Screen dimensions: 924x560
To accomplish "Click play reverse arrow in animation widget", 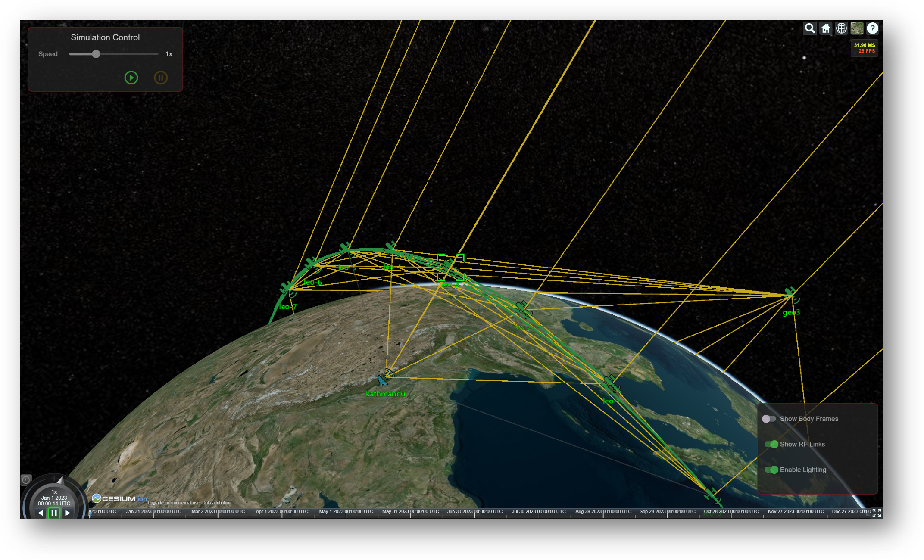I will (x=41, y=513).
